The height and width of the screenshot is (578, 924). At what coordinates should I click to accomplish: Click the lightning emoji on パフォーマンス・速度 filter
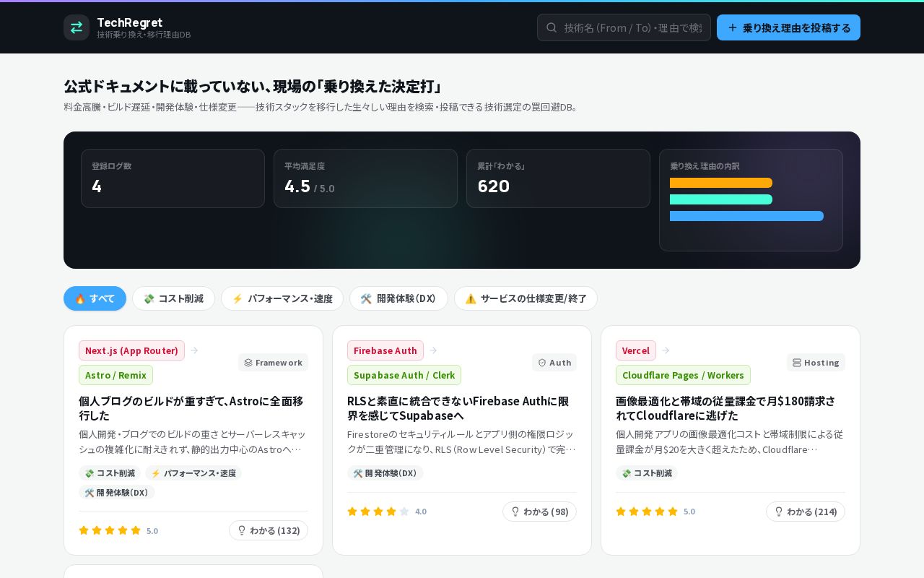tap(237, 298)
